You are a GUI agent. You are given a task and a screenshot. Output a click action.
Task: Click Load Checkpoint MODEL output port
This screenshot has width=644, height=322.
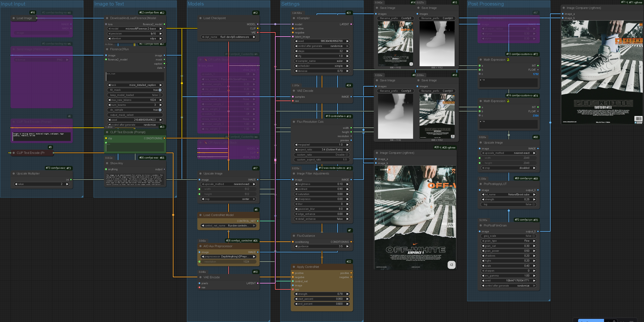tap(258, 24)
